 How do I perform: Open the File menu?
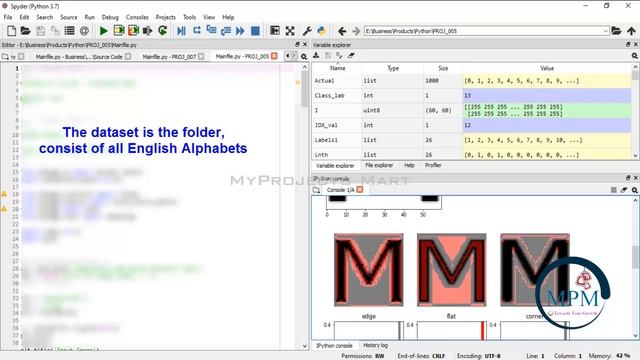(8, 17)
